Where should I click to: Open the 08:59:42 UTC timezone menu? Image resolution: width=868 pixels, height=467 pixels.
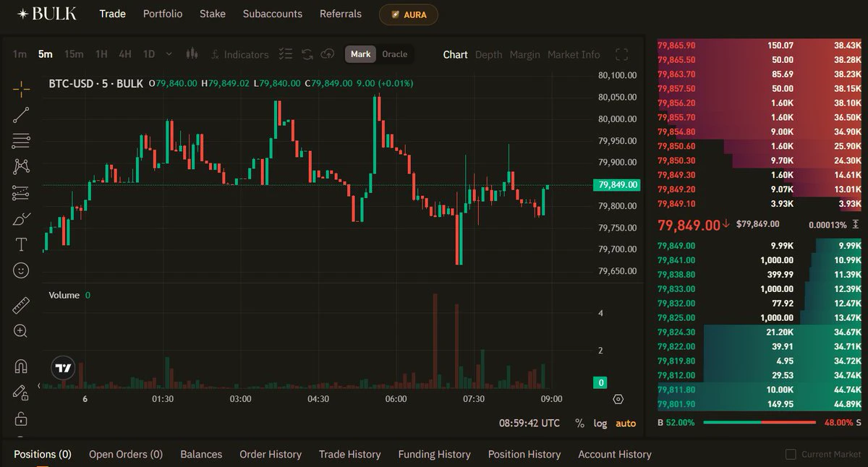click(x=529, y=423)
